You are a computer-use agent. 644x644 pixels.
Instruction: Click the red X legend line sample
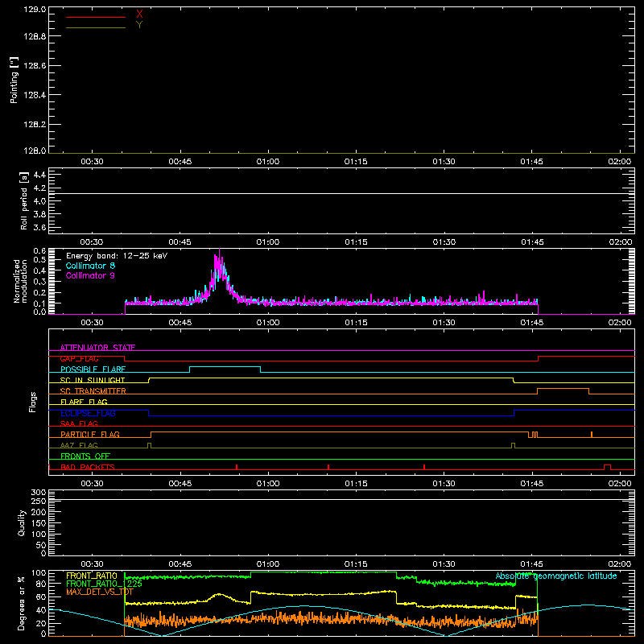coord(96,17)
